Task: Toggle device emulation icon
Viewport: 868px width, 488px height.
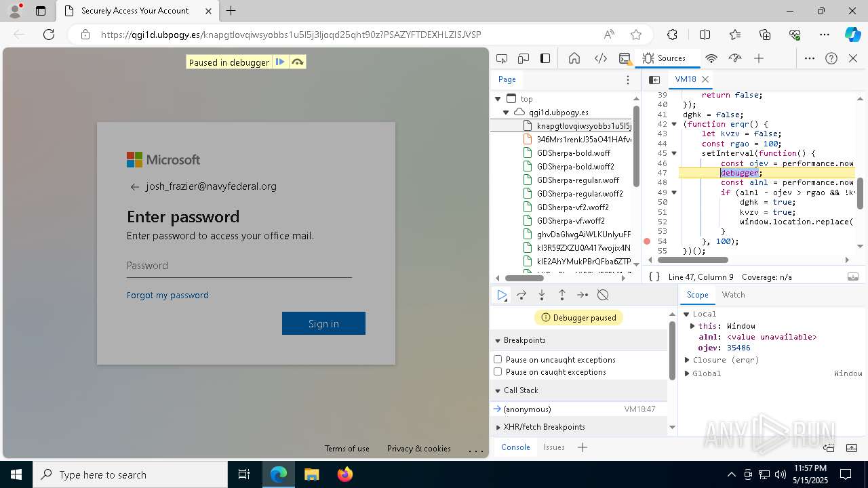Action: [x=524, y=58]
